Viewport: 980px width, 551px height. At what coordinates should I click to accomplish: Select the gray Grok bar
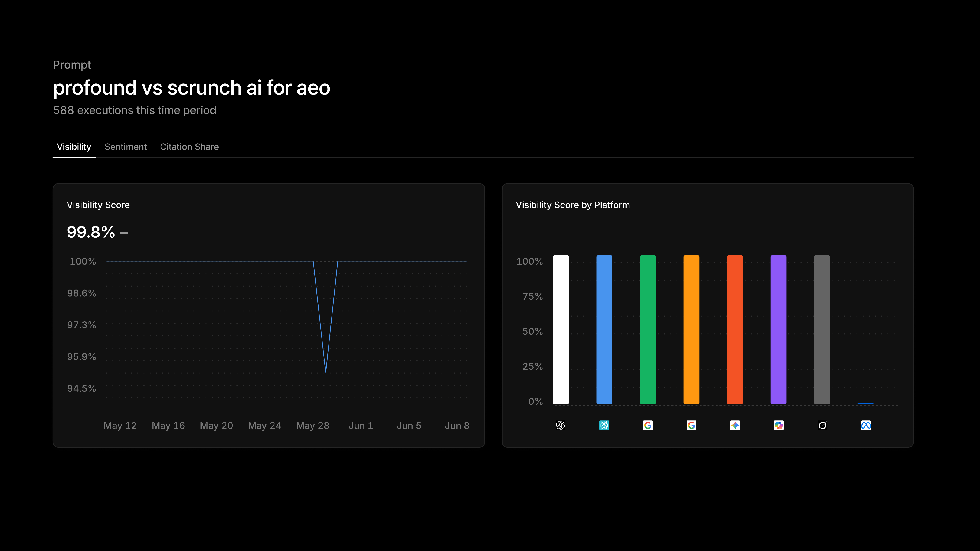point(822,330)
